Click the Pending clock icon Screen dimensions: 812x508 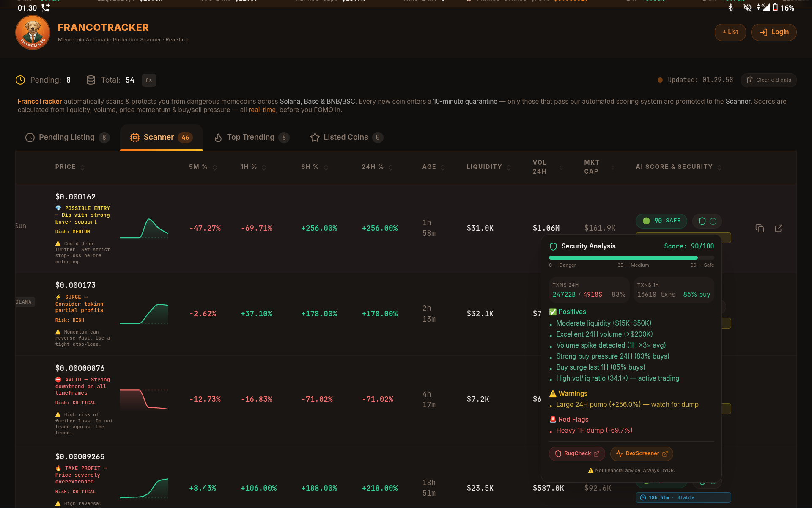20,80
